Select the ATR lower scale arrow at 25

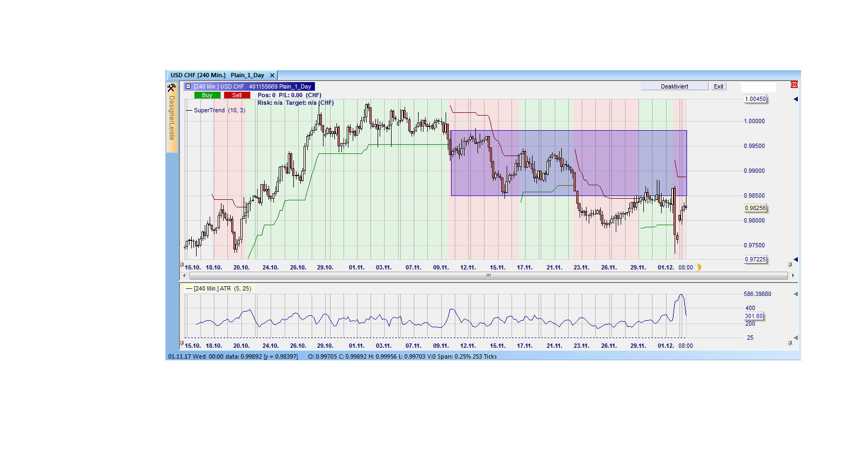[x=795, y=338]
